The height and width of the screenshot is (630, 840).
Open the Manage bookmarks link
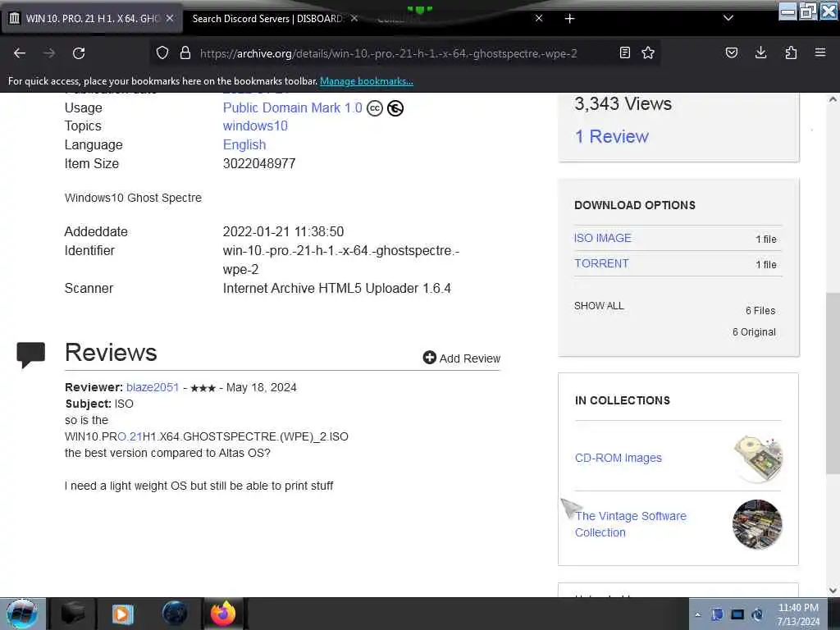pyautogui.click(x=367, y=81)
